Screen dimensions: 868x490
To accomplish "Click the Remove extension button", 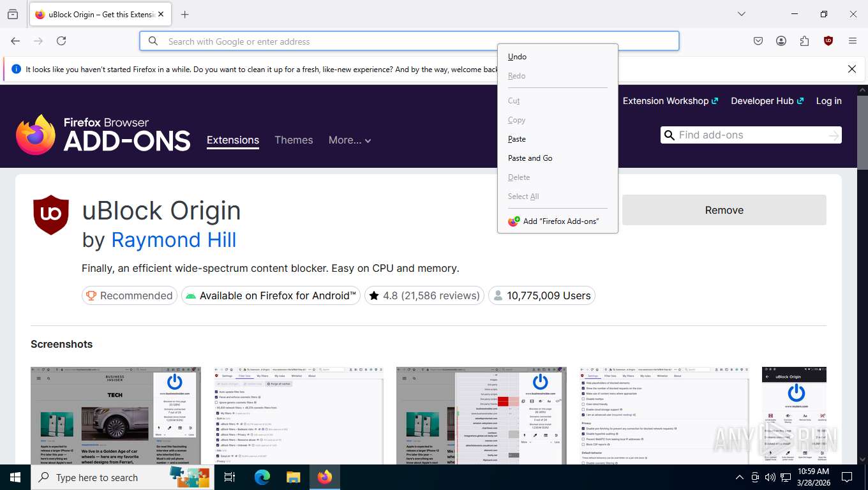I will coord(724,210).
